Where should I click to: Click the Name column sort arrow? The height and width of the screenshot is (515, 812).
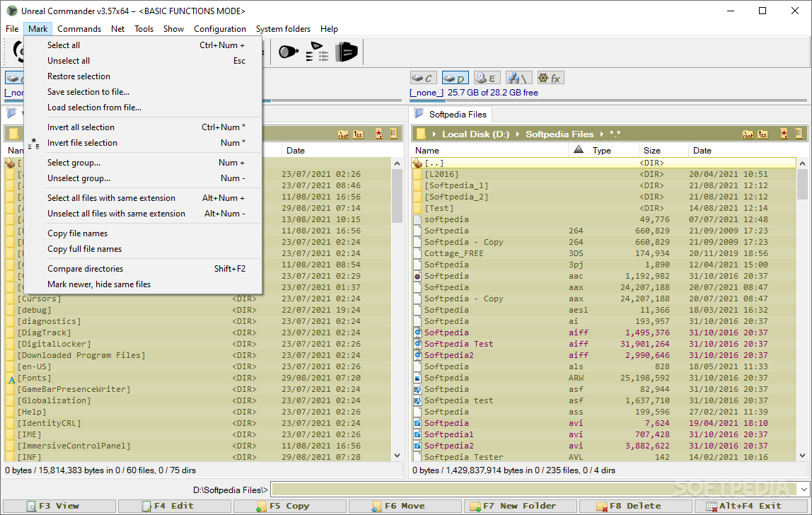point(579,150)
